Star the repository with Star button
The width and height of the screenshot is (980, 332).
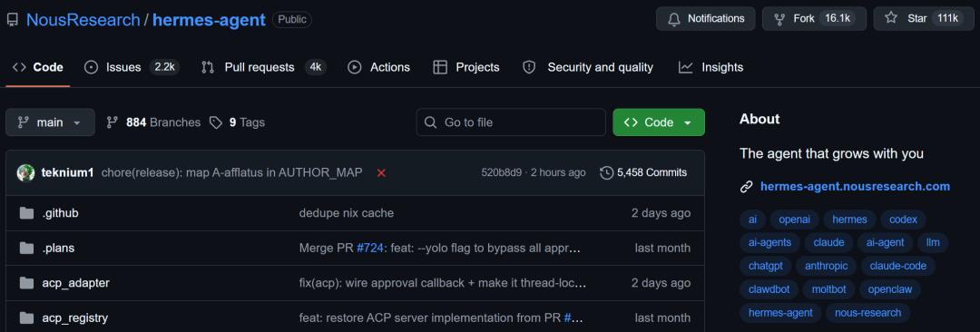click(924, 19)
